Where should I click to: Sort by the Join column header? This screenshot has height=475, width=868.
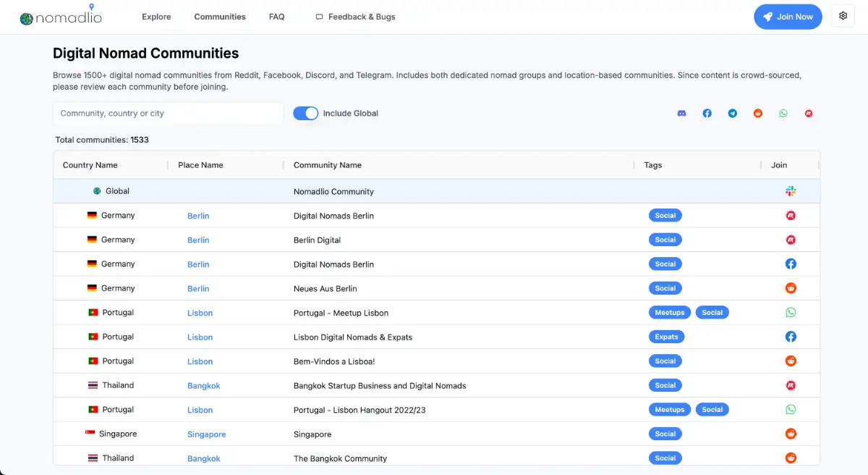point(779,165)
